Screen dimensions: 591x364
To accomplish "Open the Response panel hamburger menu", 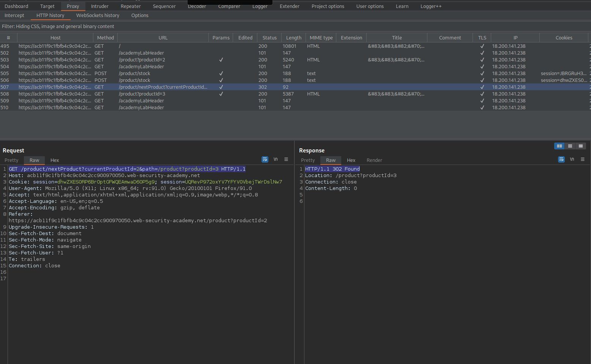I will (x=583, y=159).
